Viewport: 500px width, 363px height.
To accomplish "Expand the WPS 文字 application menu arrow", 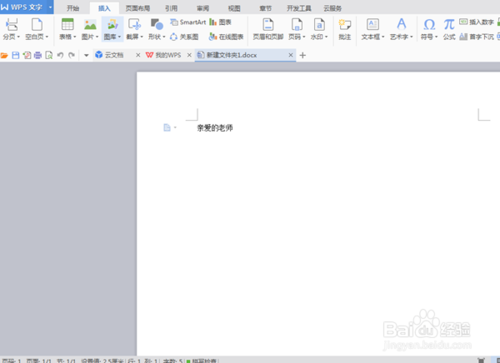I will click(50, 7).
